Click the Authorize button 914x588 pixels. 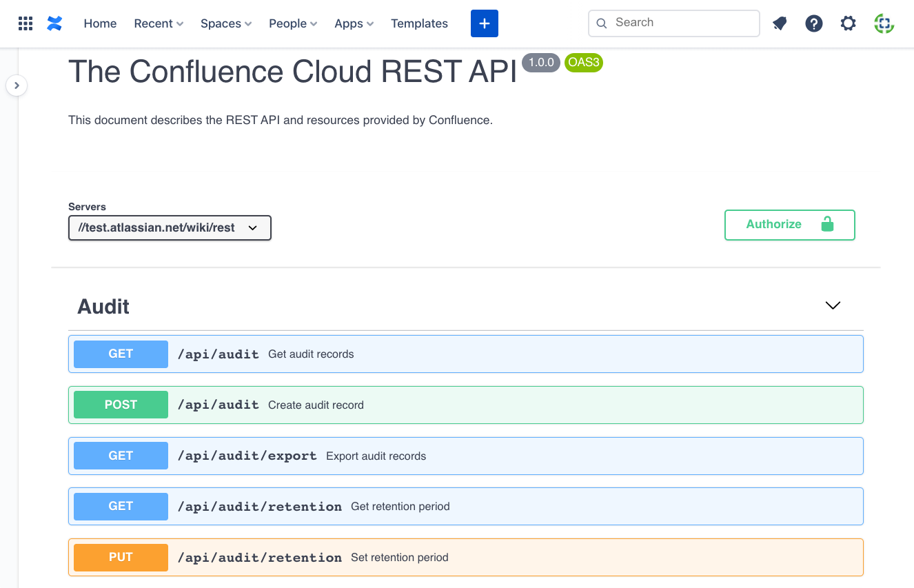coord(773,225)
